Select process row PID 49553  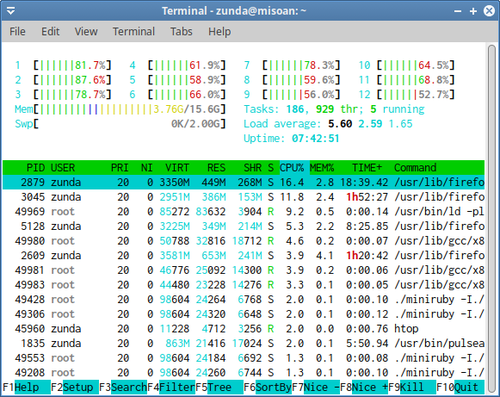pos(243,358)
